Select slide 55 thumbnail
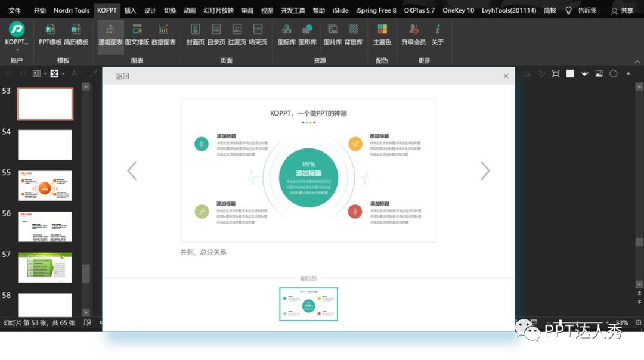This screenshot has height=360, width=644. pos(45,185)
